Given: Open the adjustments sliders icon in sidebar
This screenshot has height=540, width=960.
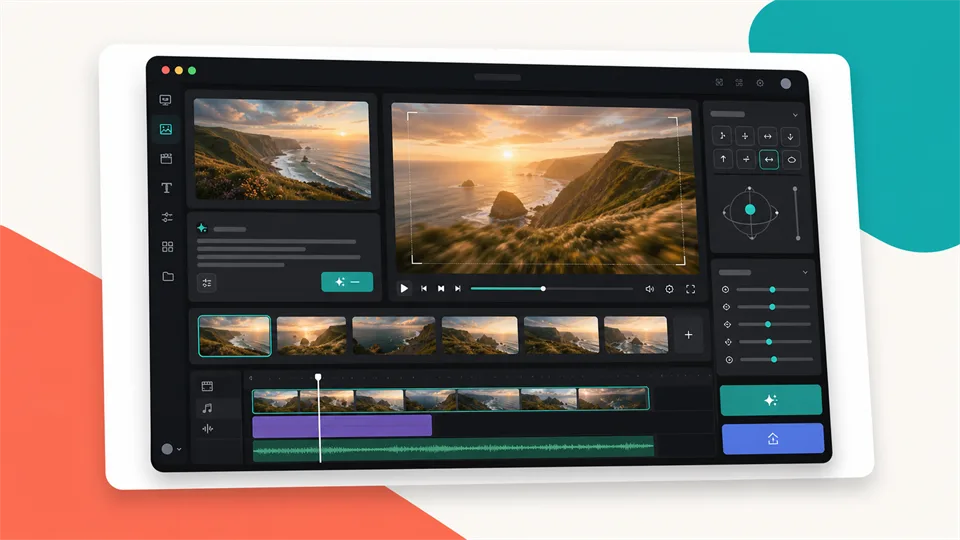Looking at the screenshot, I should [167, 217].
